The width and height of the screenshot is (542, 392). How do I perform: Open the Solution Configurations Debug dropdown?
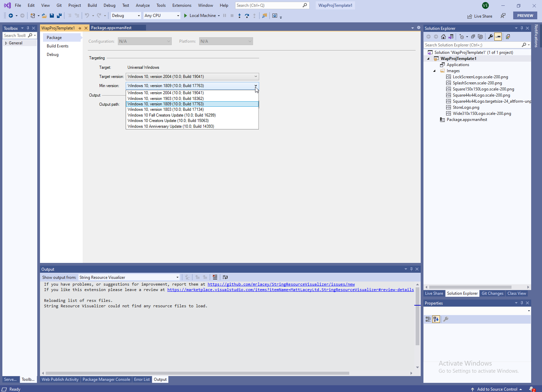126,16
